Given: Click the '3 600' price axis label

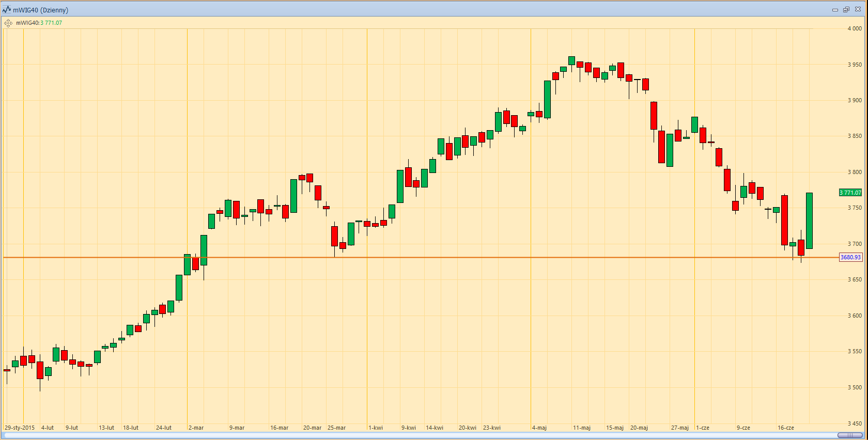Looking at the screenshot, I should pyautogui.click(x=855, y=316).
